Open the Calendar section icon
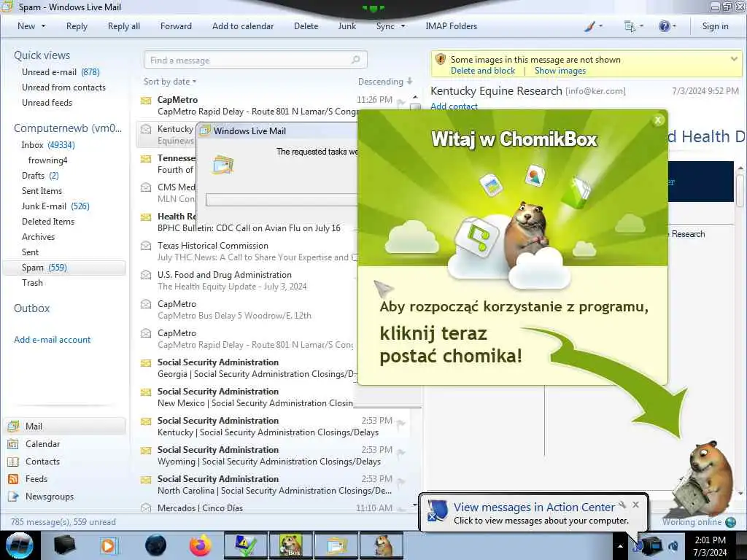747x560 pixels. pyautogui.click(x=13, y=444)
